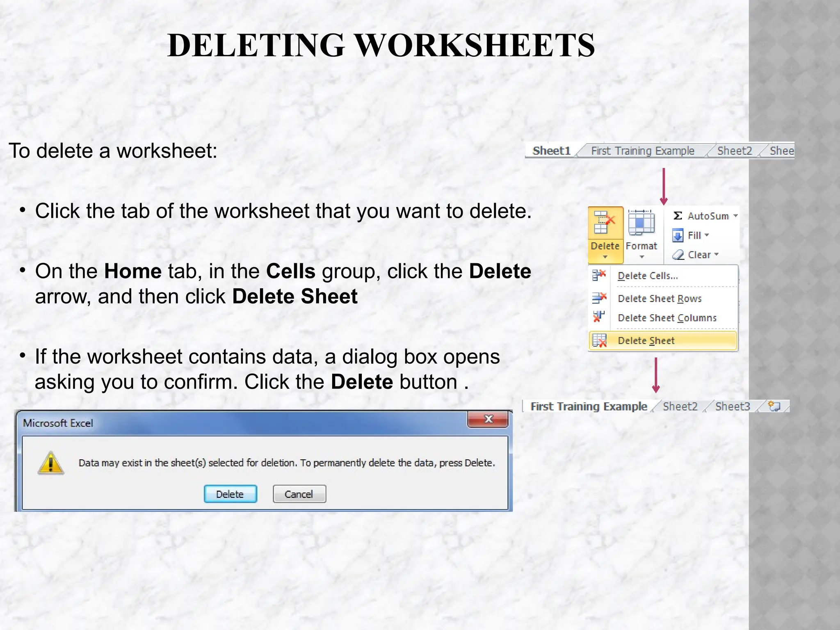Click the Clear eraser icon

coord(678,255)
